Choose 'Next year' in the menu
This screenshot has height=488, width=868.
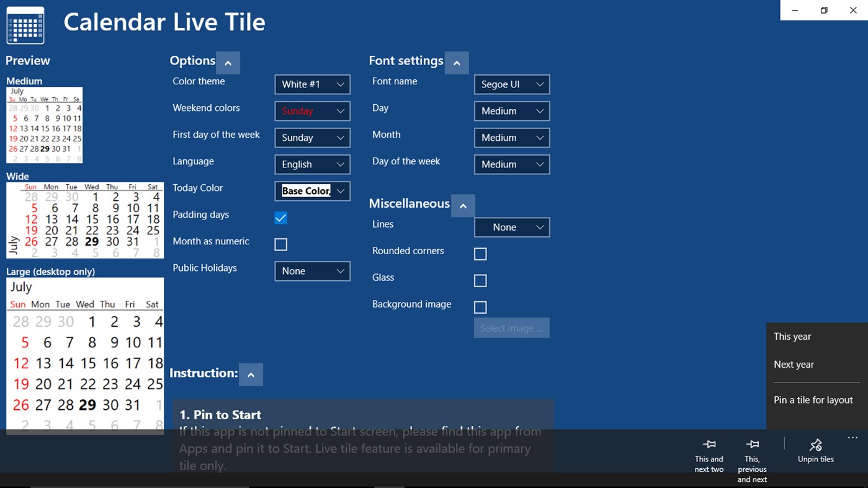click(794, 364)
